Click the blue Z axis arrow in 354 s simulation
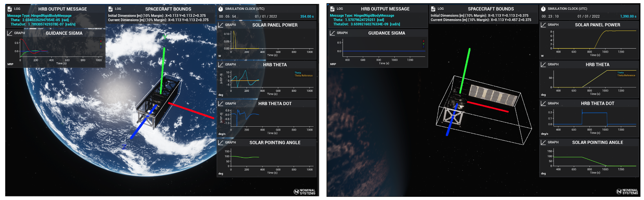 143,122
